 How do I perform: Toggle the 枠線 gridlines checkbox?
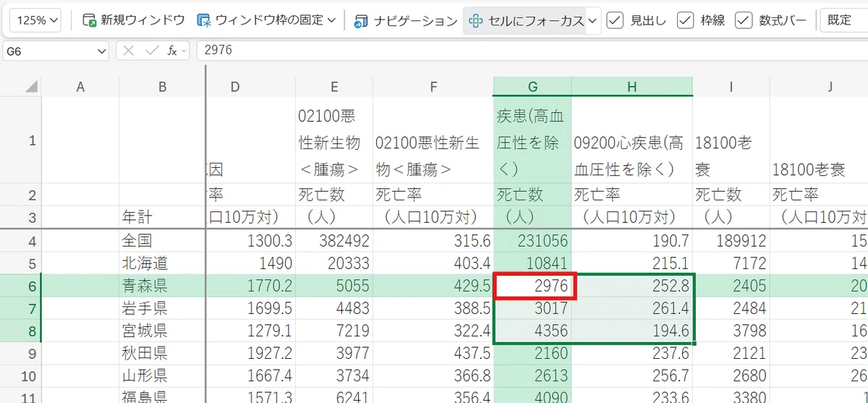(x=686, y=20)
